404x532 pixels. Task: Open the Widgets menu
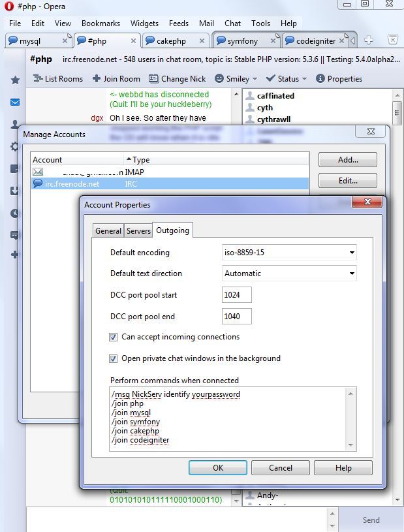(x=144, y=23)
